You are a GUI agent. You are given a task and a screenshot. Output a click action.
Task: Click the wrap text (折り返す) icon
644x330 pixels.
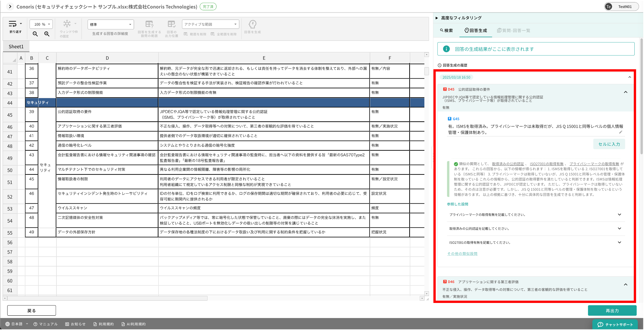(x=13, y=24)
